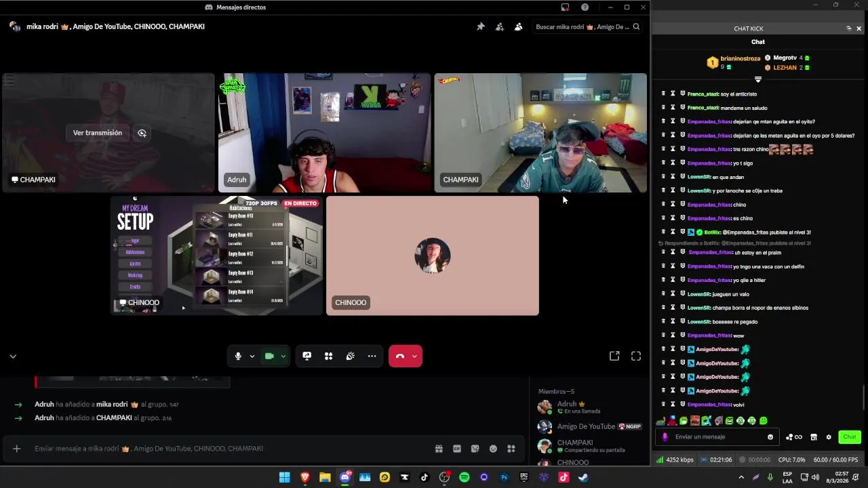Expand the Kick chat leaderboard arrow

pos(758,79)
